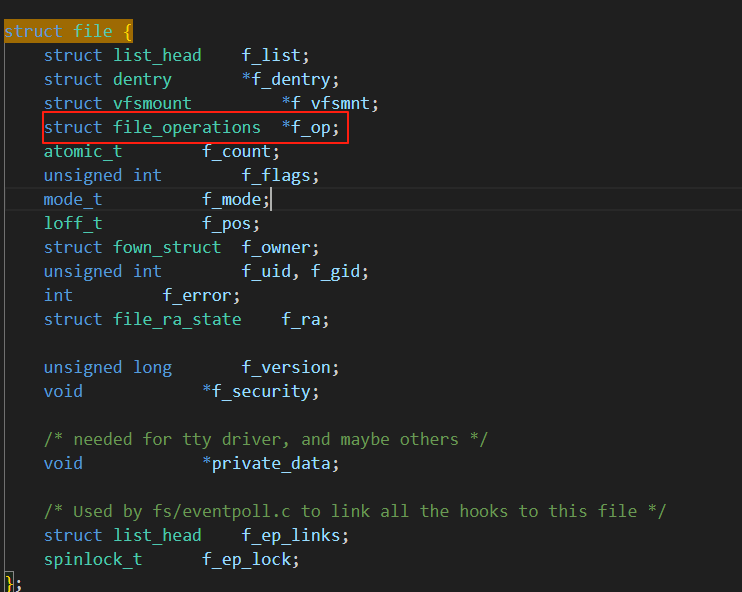Click the f_ra member

tap(301, 319)
